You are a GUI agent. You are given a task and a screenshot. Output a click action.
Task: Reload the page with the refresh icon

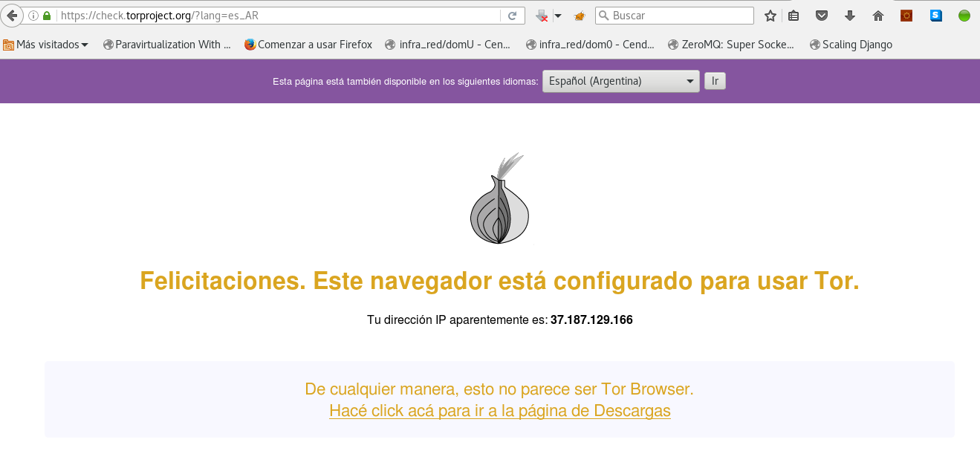(x=512, y=16)
